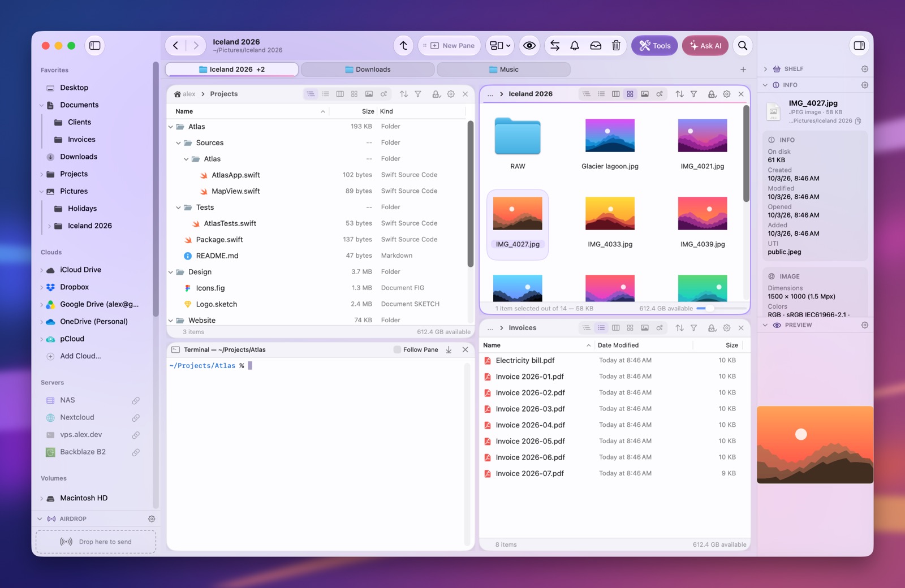The width and height of the screenshot is (905, 588).
Task: Add a new tab with the plus icon
Action: (743, 70)
